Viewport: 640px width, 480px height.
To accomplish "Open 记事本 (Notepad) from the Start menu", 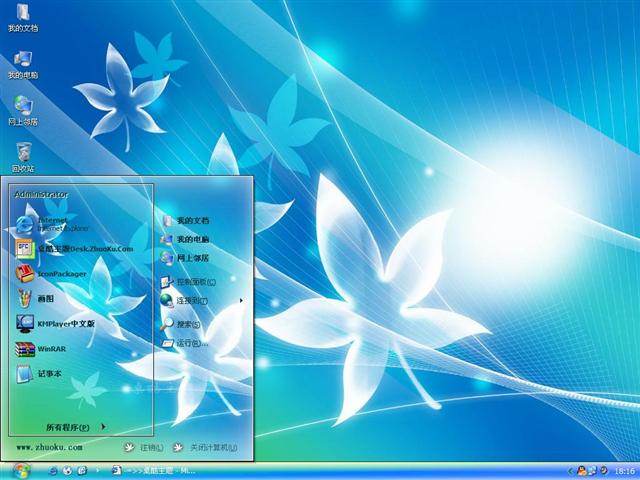I will pos(39,373).
